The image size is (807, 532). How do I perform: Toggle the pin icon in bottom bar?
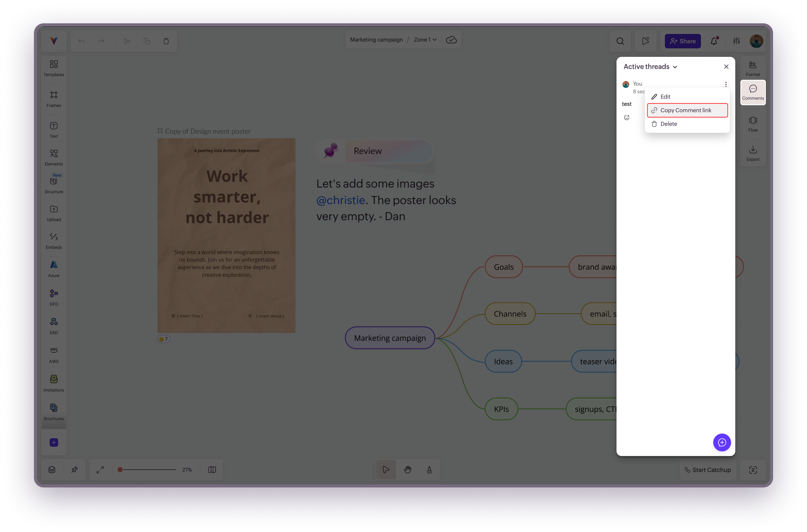pos(74,470)
